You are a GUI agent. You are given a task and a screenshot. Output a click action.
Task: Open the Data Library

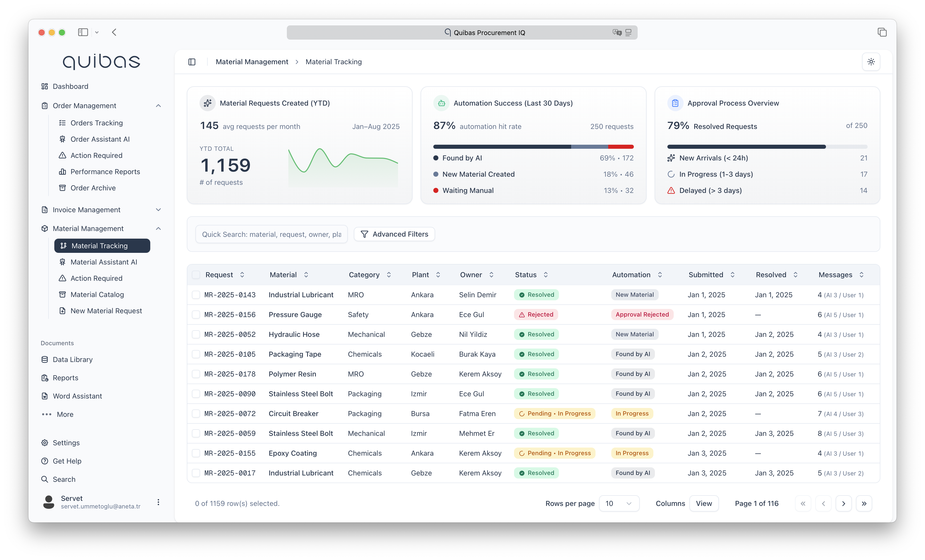tap(72, 359)
